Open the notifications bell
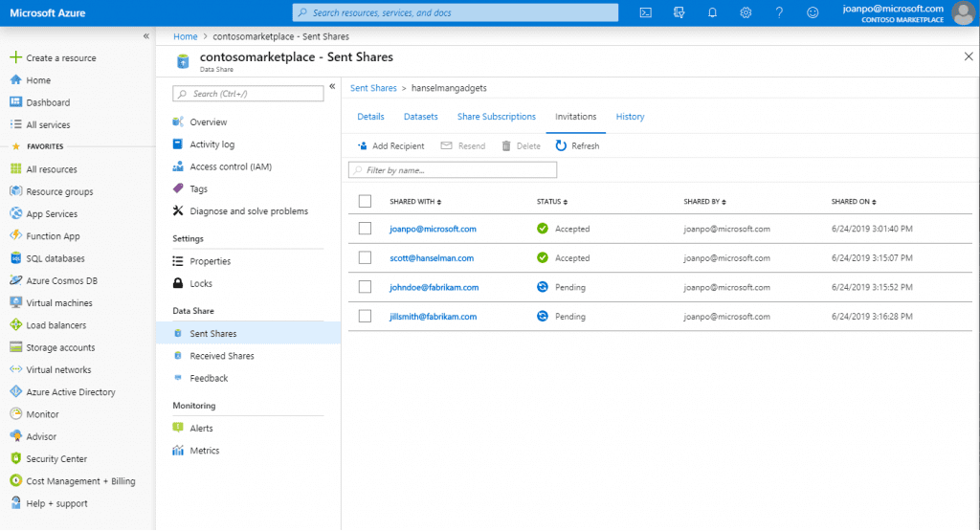The height and width of the screenshot is (531, 980). pos(712,12)
